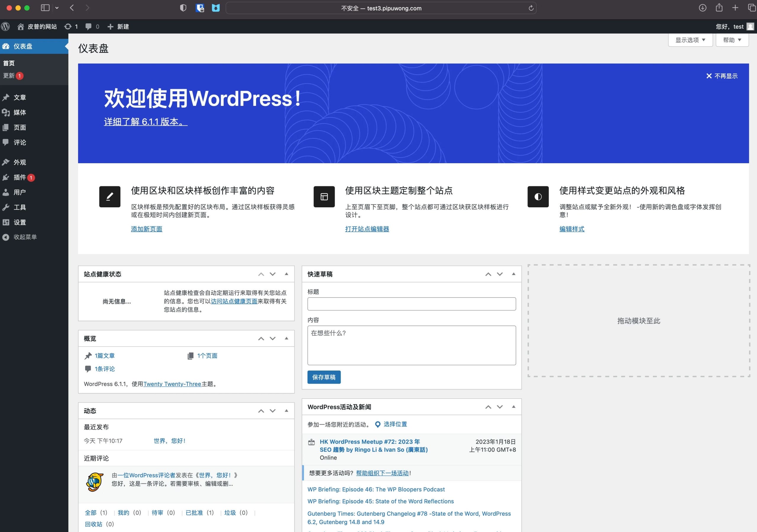This screenshot has height=532, width=757.
Task: Open WP Briefing Episode 46 link
Action: point(376,489)
